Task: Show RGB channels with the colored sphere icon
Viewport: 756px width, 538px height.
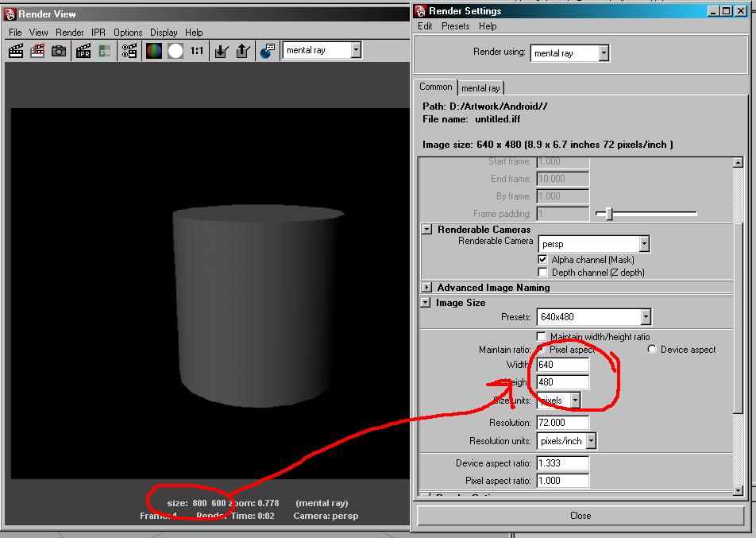Action: pyautogui.click(x=154, y=51)
